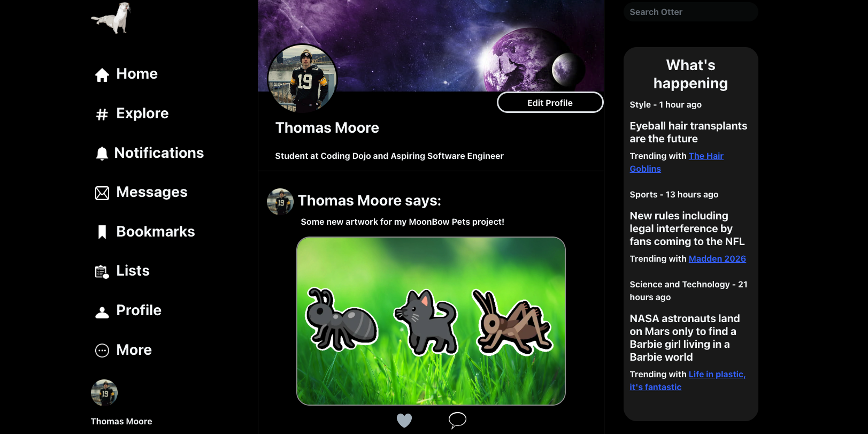The image size is (868, 434).
Task: Open comments with the speech bubble icon
Action: click(457, 421)
